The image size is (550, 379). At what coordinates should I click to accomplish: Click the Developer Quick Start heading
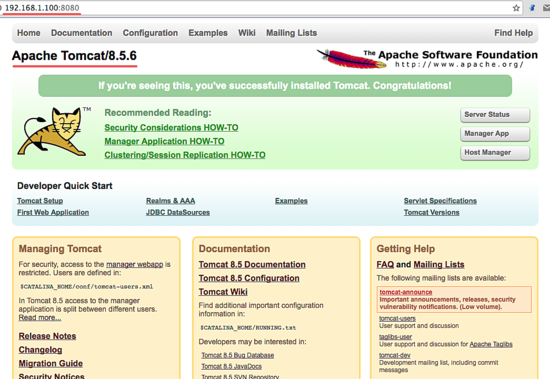pos(65,186)
